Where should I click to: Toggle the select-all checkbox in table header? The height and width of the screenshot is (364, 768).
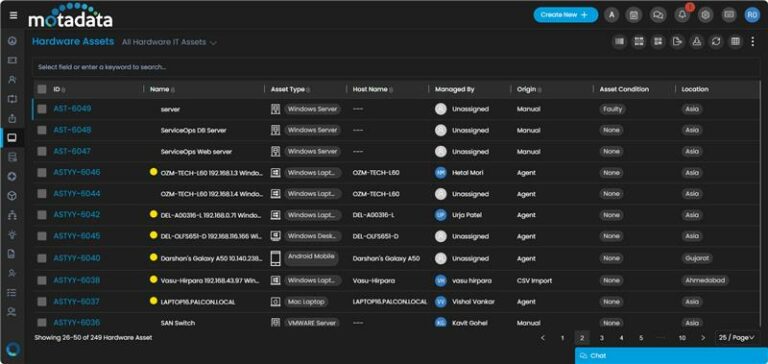[42, 89]
